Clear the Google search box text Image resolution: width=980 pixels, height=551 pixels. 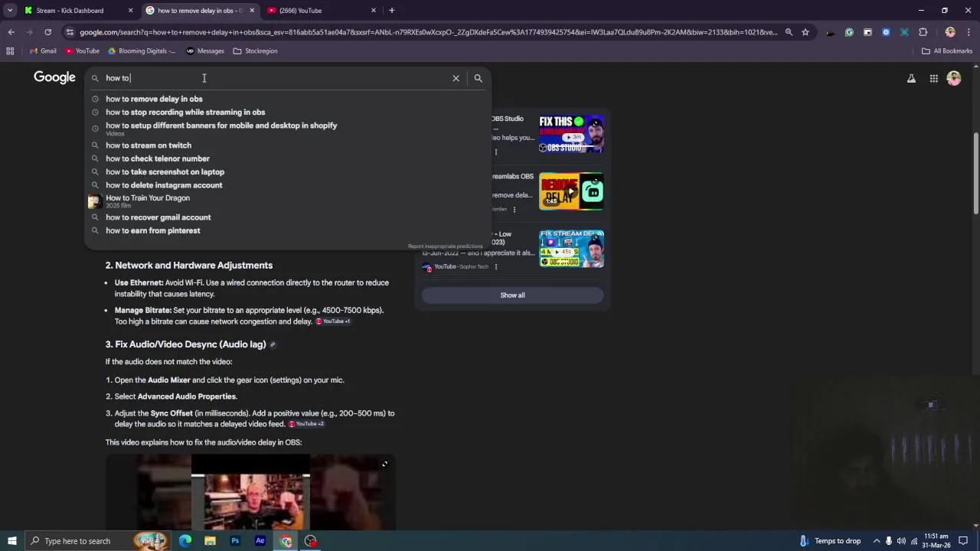click(x=456, y=78)
